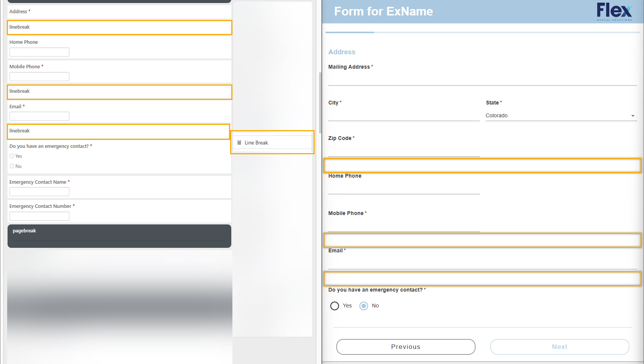
Task: Select the linebreak element below Email
Action: pyautogui.click(x=118, y=132)
